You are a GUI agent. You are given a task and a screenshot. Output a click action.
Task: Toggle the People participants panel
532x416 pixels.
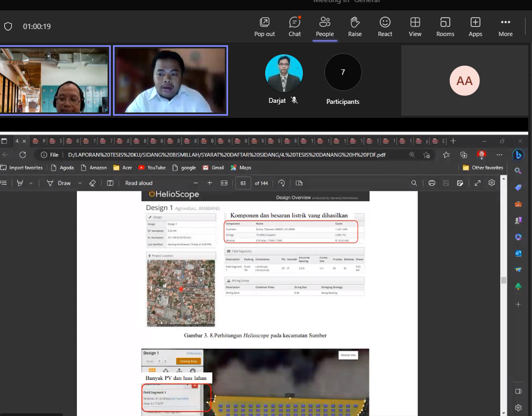[x=324, y=26]
